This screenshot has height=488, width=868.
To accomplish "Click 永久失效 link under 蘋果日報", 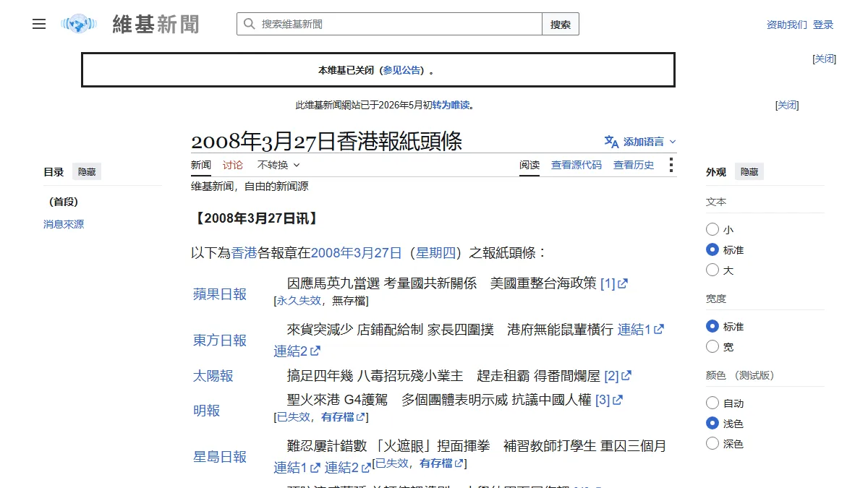I will pos(298,301).
